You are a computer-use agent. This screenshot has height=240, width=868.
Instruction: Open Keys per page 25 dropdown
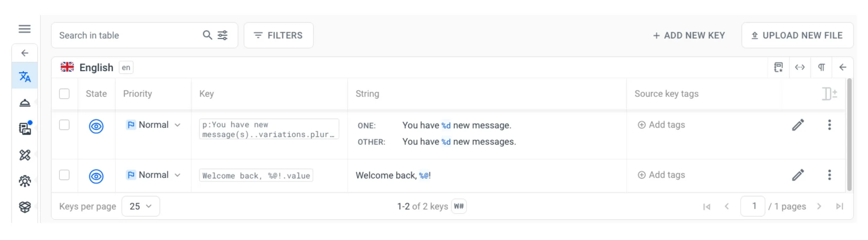point(141,207)
